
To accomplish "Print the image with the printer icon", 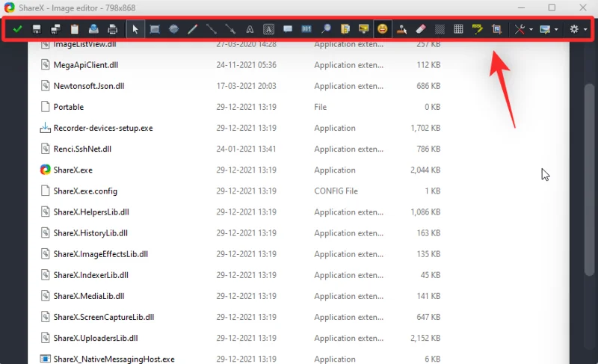I will [113, 29].
